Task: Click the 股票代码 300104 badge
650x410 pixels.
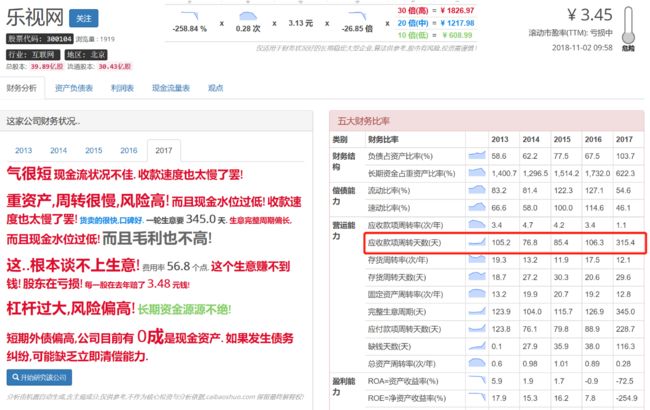Action: click(40, 39)
